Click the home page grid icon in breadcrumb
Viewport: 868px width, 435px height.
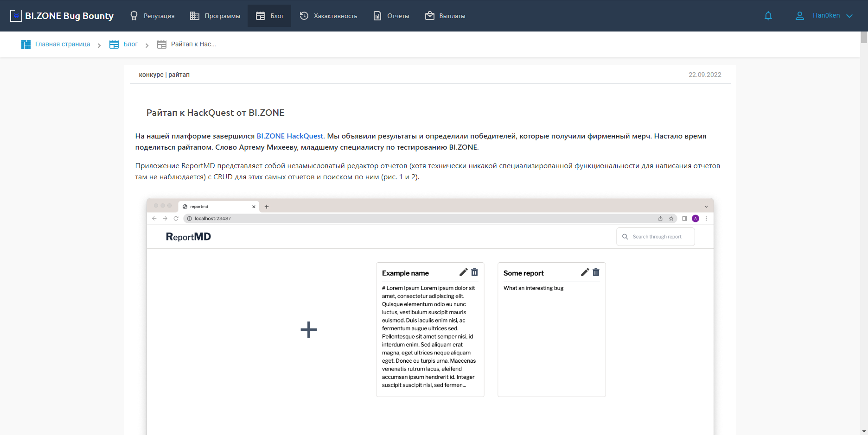pyautogui.click(x=26, y=44)
